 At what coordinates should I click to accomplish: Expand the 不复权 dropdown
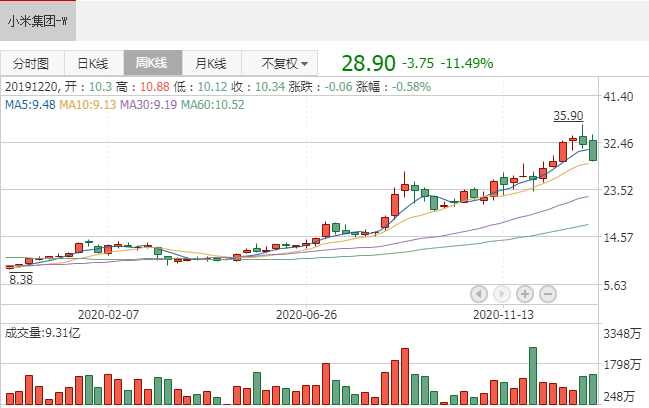click(283, 62)
